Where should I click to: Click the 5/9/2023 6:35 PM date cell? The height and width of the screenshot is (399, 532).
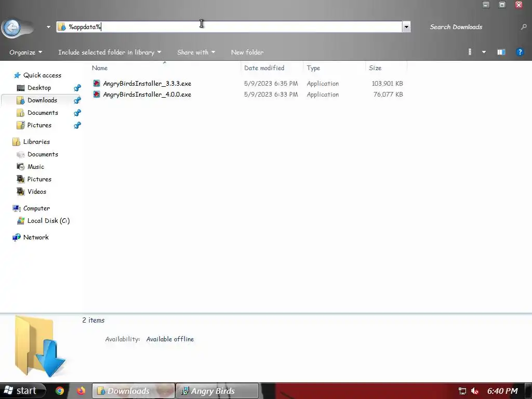pyautogui.click(x=271, y=84)
